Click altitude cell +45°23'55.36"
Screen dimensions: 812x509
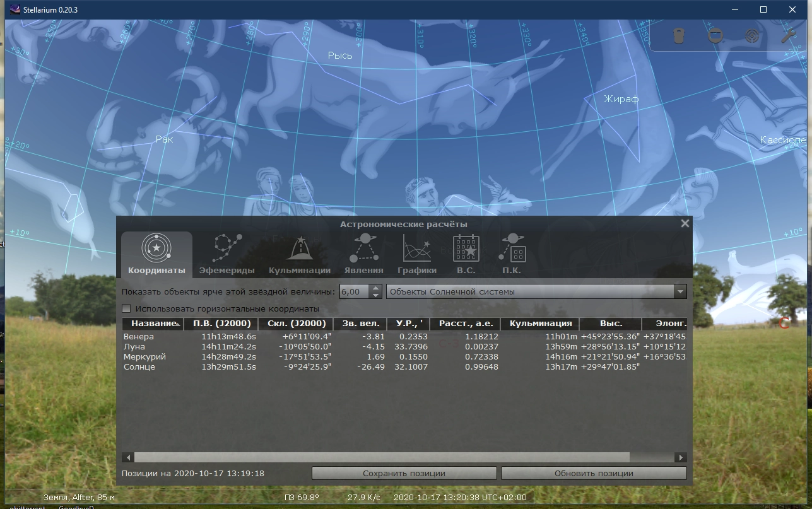(x=611, y=337)
